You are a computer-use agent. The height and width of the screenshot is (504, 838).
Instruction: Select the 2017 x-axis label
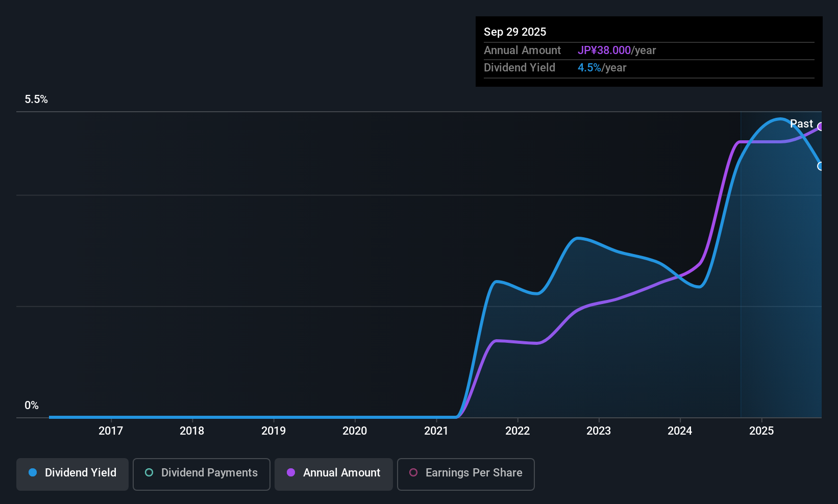(x=111, y=431)
